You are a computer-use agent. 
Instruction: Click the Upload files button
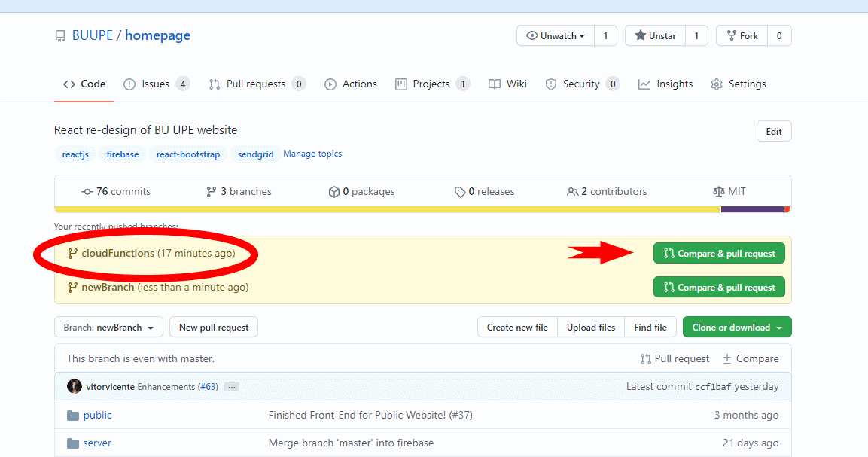[x=591, y=327]
